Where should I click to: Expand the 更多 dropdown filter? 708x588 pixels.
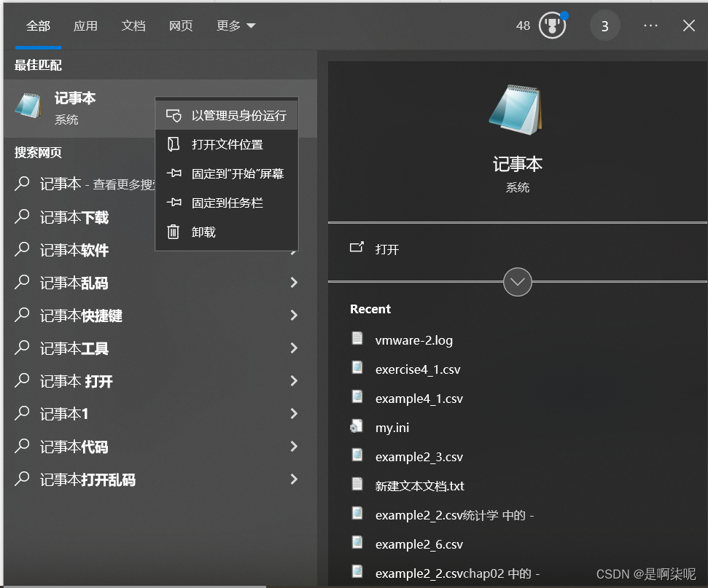click(x=236, y=26)
